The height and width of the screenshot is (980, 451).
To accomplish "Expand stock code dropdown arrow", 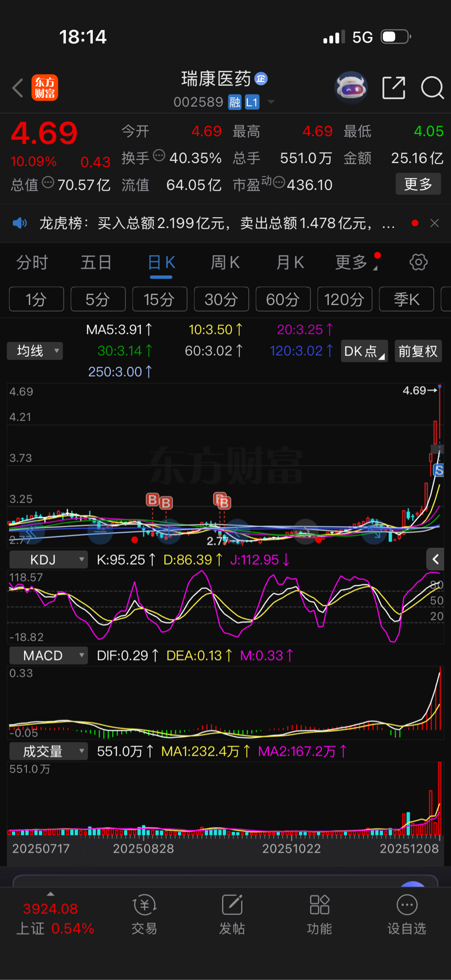I will tap(271, 102).
